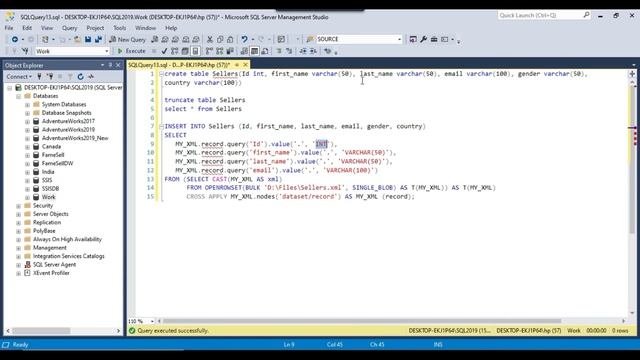
Task: Click the Paste toolbar icon
Action: tap(230, 39)
